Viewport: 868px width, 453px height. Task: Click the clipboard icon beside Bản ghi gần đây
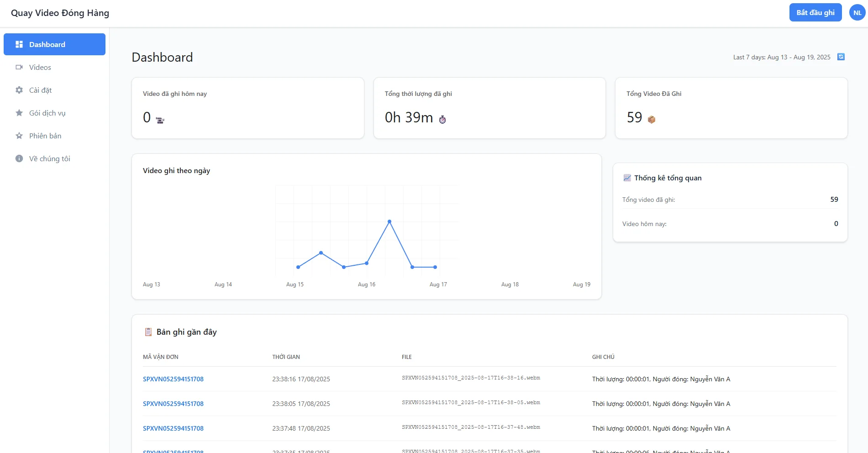point(148,332)
